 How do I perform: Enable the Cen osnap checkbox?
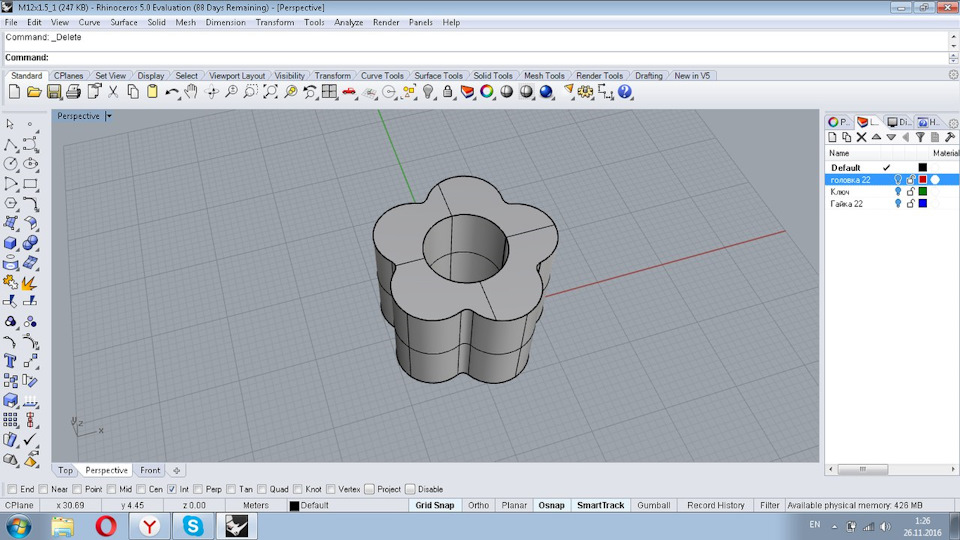tap(141, 489)
